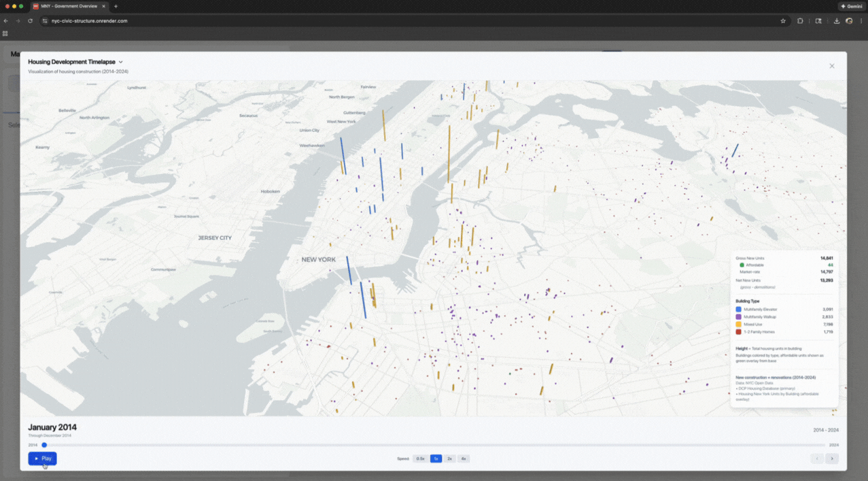Go to next year with right chevron
The width and height of the screenshot is (868, 481).
(832, 459)
